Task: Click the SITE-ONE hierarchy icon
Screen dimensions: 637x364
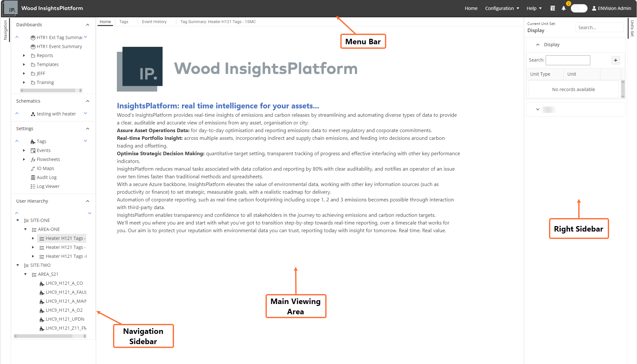Action: tap(26, 220)
